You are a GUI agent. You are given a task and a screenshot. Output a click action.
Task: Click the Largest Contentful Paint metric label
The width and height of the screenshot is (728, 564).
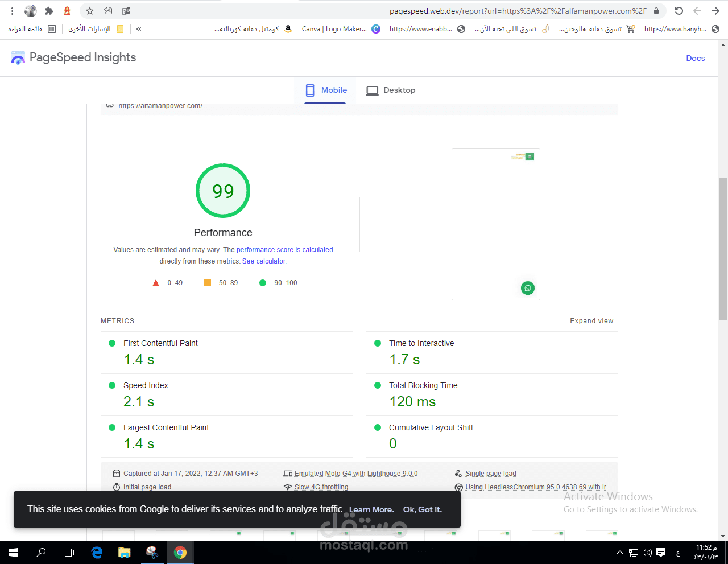166,427
